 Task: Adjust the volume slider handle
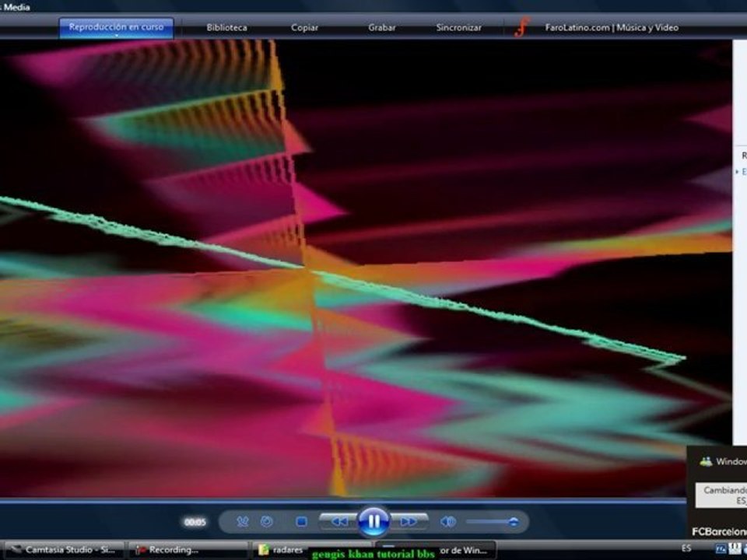pos(513,522)
